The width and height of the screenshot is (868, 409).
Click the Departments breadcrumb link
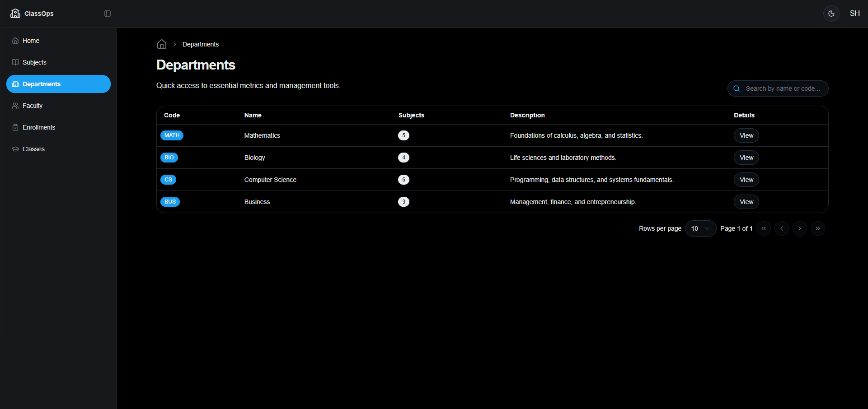[x=201, y=44]
